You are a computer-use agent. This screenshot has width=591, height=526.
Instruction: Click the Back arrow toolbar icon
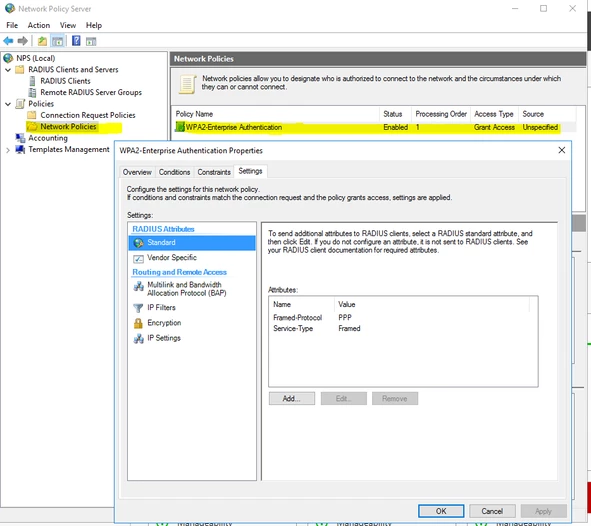pos(8,41)
